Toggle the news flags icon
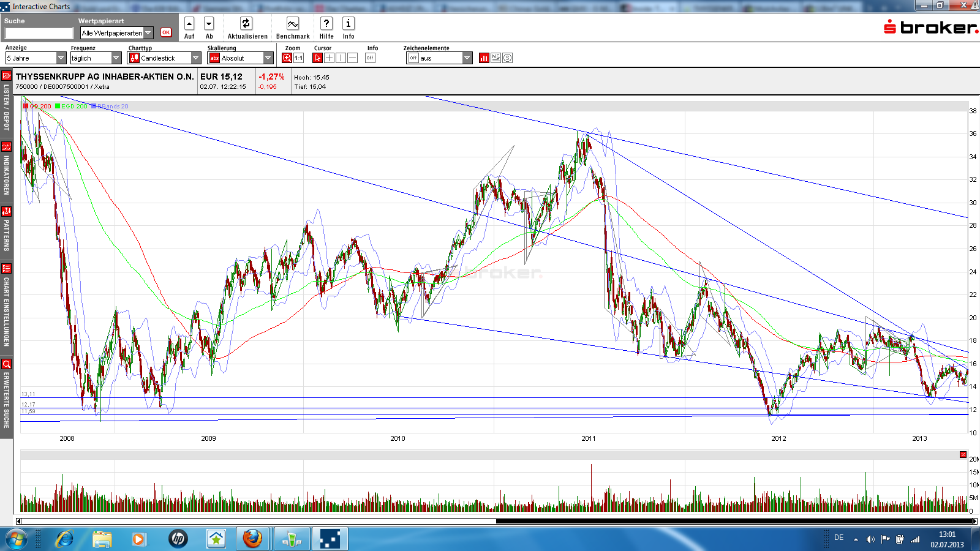Viewport: 980px width, 551px height. click(496, 58)
